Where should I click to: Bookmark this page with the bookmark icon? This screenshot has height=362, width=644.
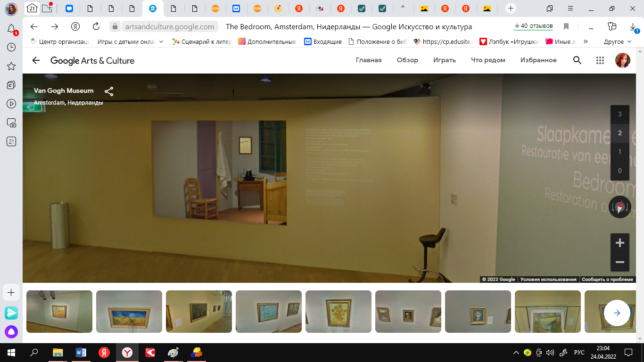click(x=566, y=26)
